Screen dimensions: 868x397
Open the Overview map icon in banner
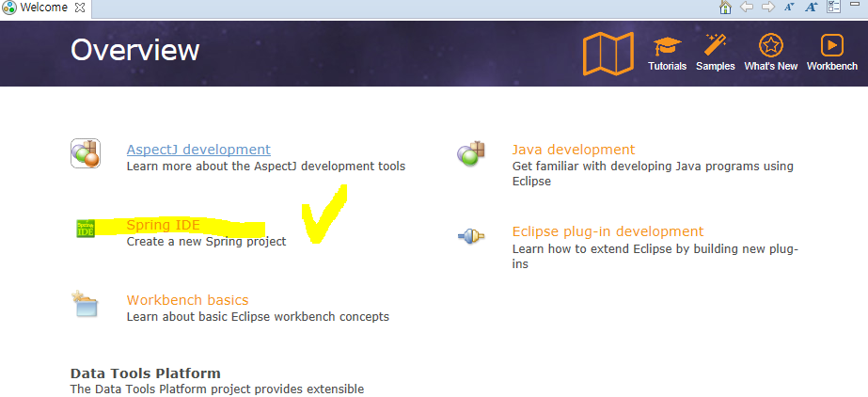click(608, 54)
